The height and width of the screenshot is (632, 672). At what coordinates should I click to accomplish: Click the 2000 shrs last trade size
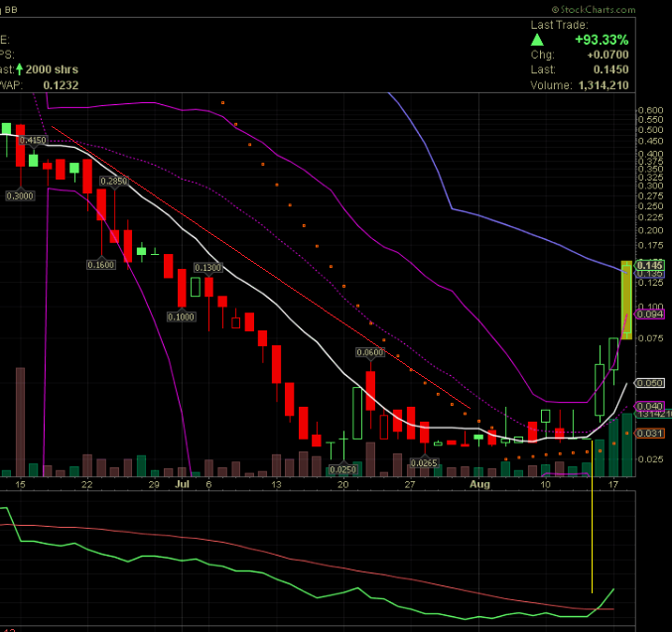52,69
